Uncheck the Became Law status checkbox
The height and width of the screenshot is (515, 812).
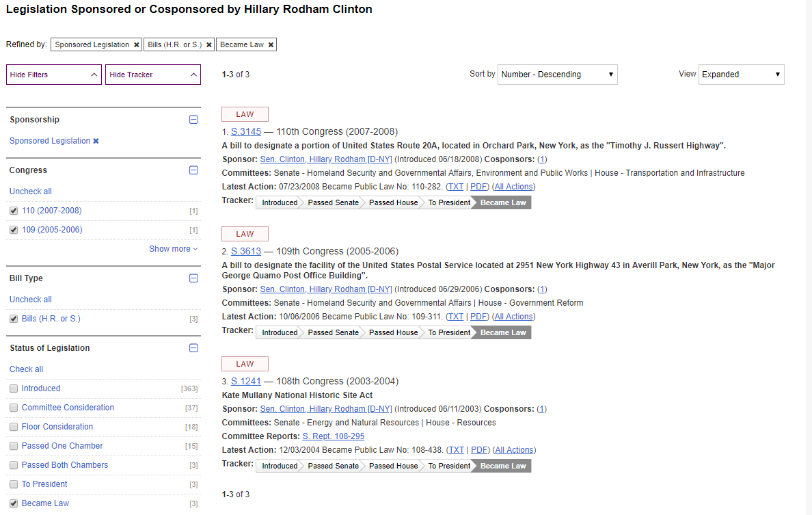point(14,503)
